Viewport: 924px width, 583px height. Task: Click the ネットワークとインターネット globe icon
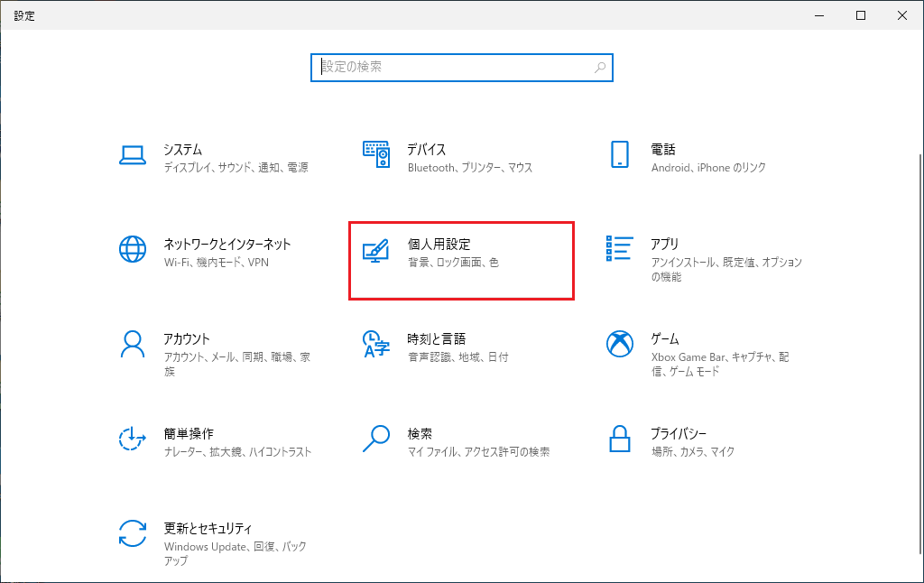tap(133, 249)
